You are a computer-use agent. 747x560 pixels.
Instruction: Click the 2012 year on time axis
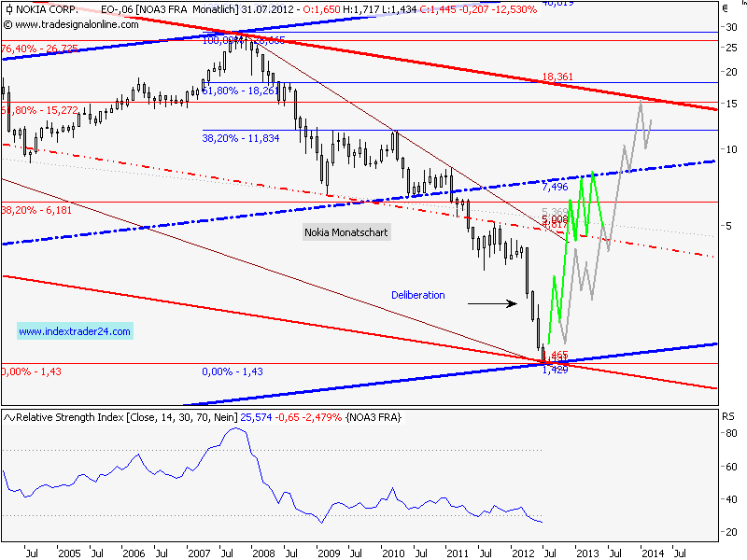(523, 553)
